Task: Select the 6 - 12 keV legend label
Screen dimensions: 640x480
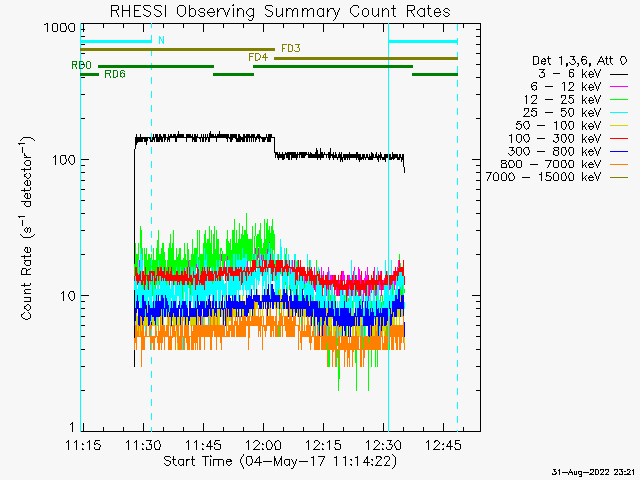Action: pyautogui.click(x=566, y=87)
